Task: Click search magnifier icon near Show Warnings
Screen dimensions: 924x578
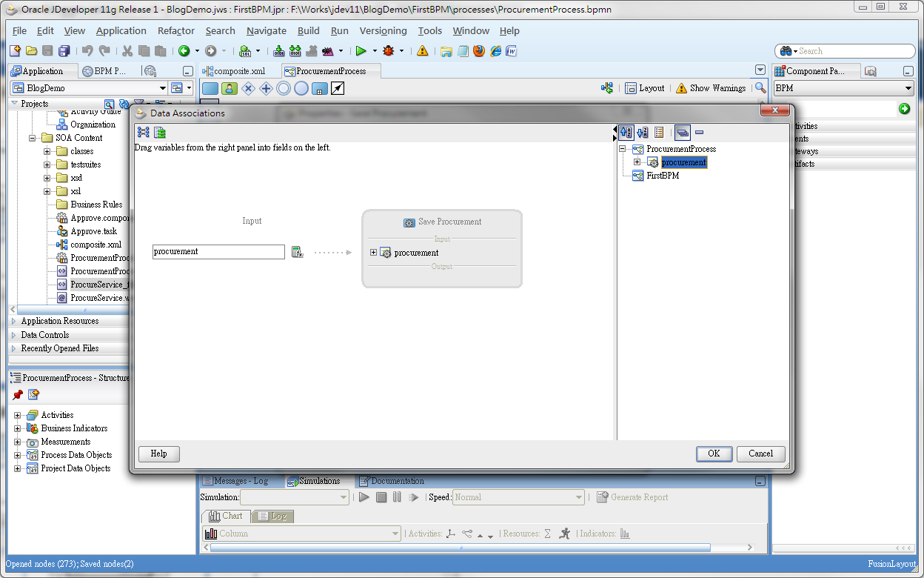Action: tap(760, 87)
